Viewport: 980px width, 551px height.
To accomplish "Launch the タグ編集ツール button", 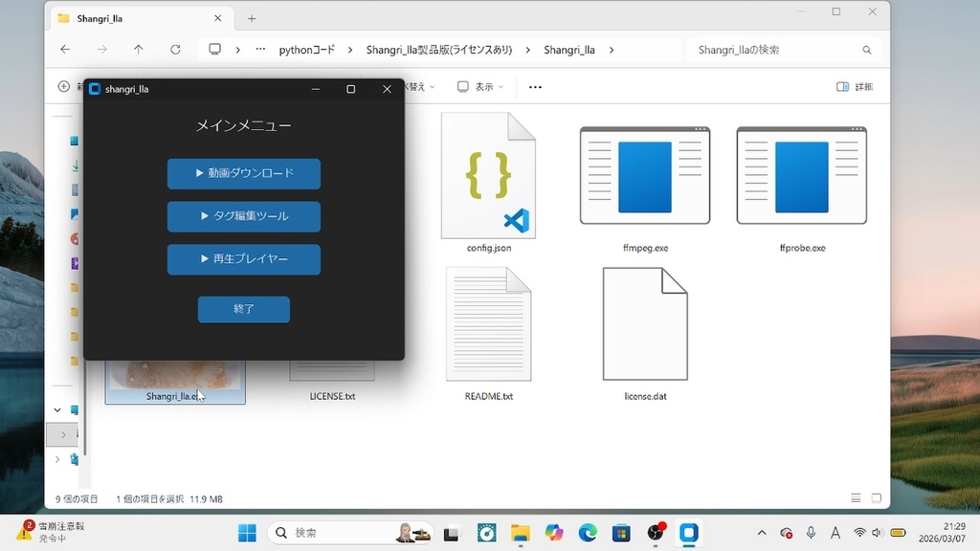I will [x=244, y=216].
